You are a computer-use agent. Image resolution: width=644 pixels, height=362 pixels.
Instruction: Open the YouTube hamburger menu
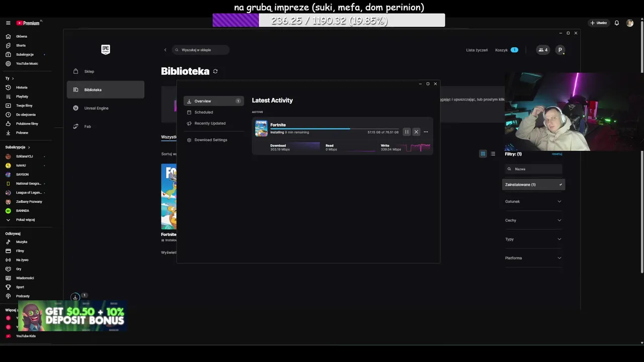coord(8,23)
